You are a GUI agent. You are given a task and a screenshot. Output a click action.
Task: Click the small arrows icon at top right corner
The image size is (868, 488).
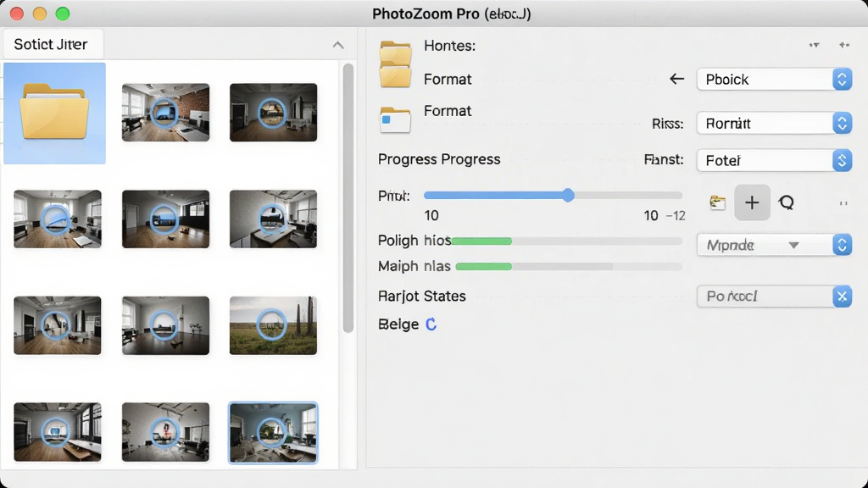844,45
